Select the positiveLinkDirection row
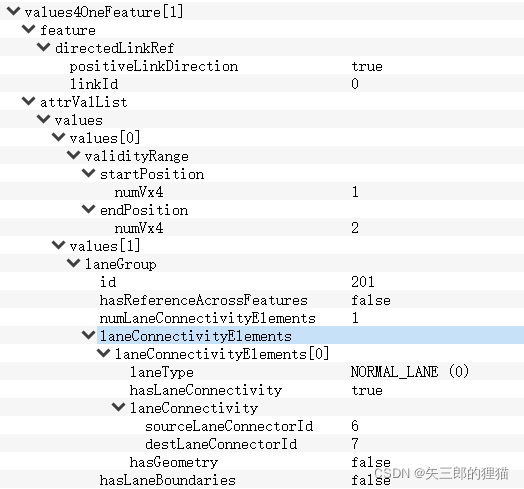Screen dimensions: 524x489 pyautogui.click(x=262, y=65)
